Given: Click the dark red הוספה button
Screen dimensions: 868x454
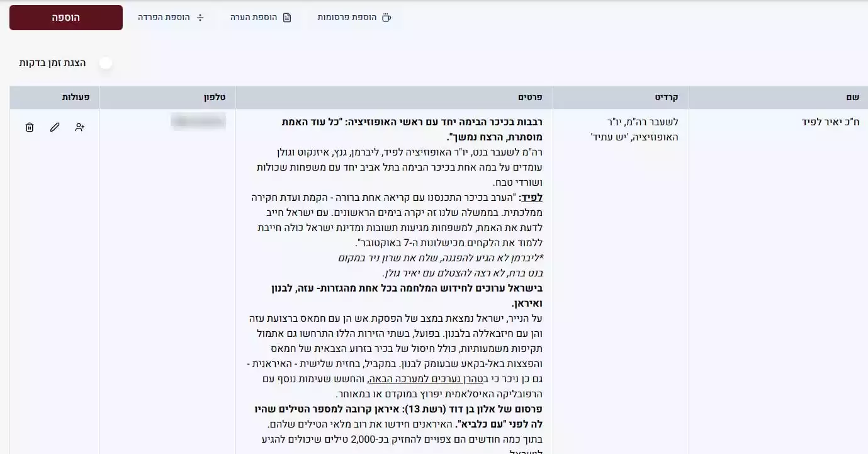Looking at the screenshot, I should pos(65,18).
